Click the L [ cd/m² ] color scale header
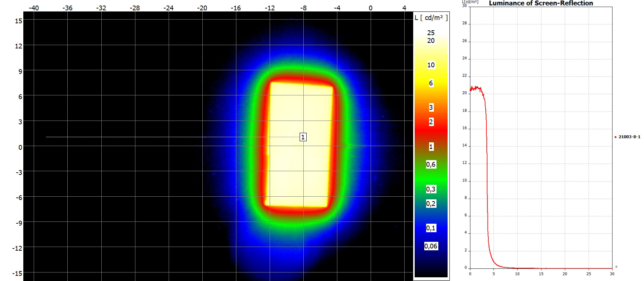 pos(431,18)
